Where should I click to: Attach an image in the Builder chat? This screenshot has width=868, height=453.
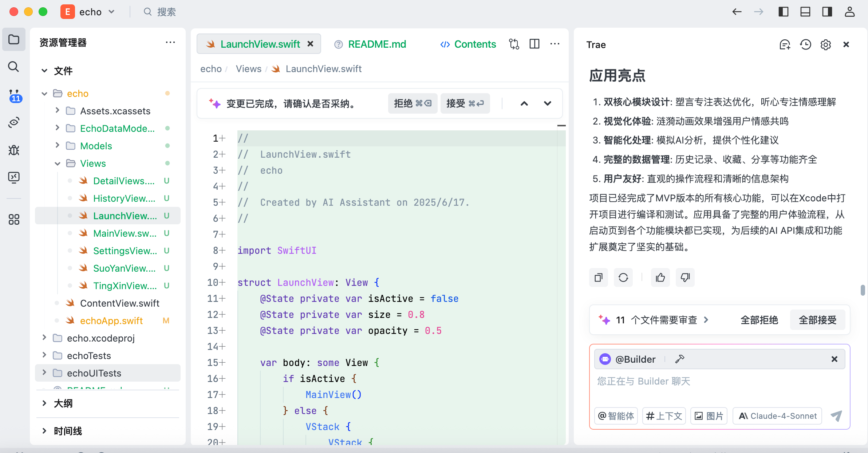point(709,415)
